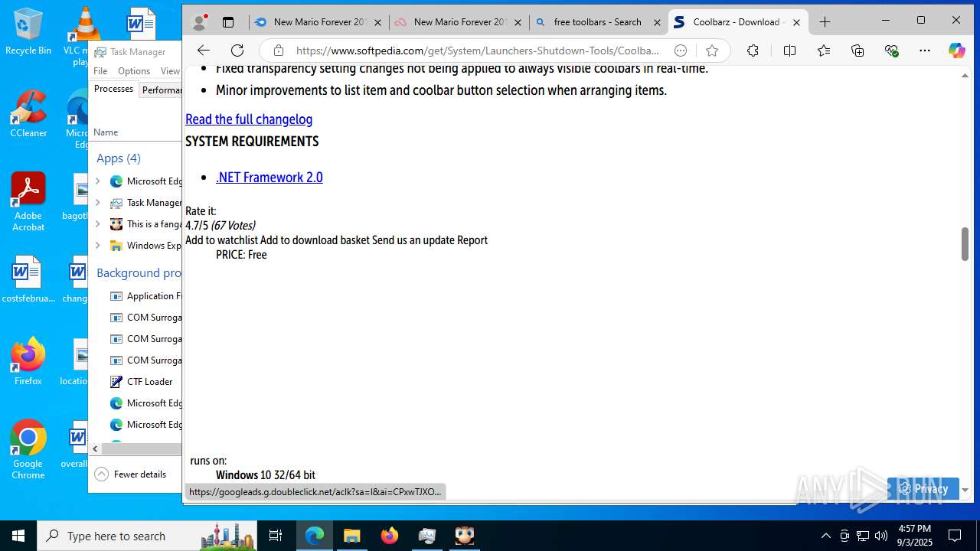View site information lock icon
The image size is (980, 551).
279,51
